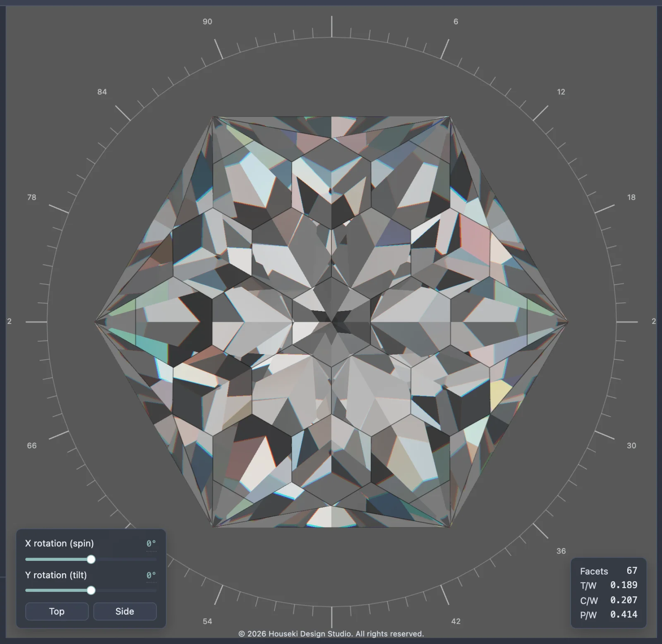Click the "X rotation (spin)" label

coord(59,543)
